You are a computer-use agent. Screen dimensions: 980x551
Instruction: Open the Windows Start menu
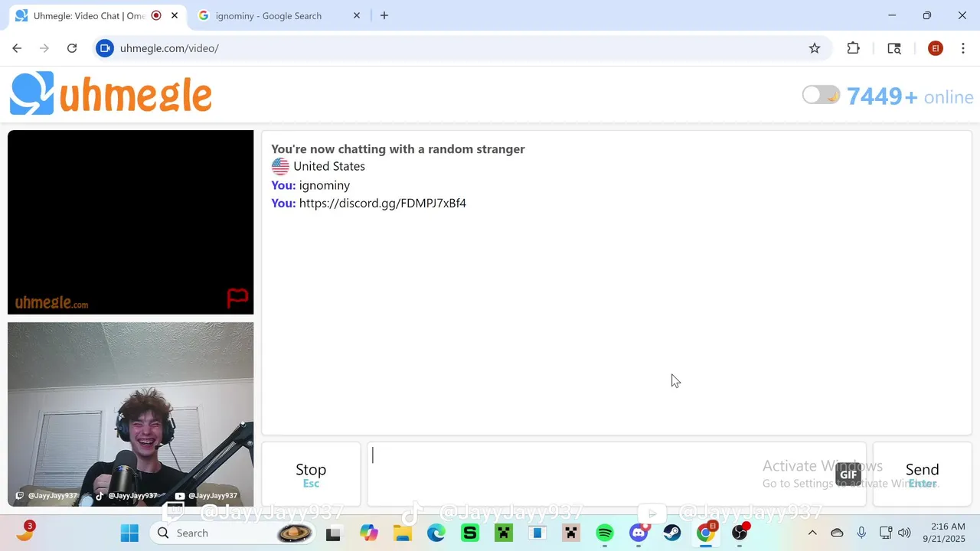(129, 533)
